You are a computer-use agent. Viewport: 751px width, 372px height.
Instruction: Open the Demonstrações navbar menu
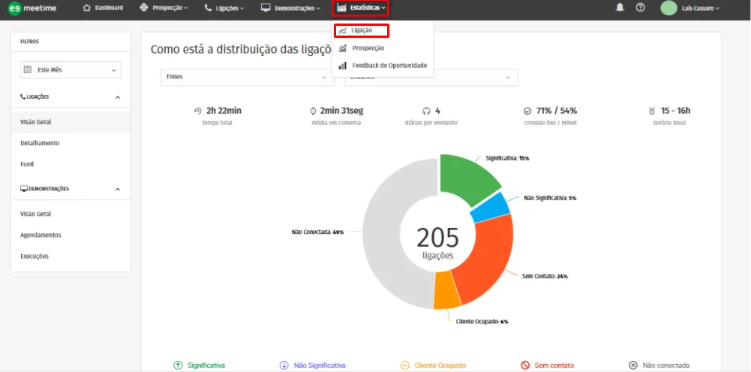(x=290, y=8)
